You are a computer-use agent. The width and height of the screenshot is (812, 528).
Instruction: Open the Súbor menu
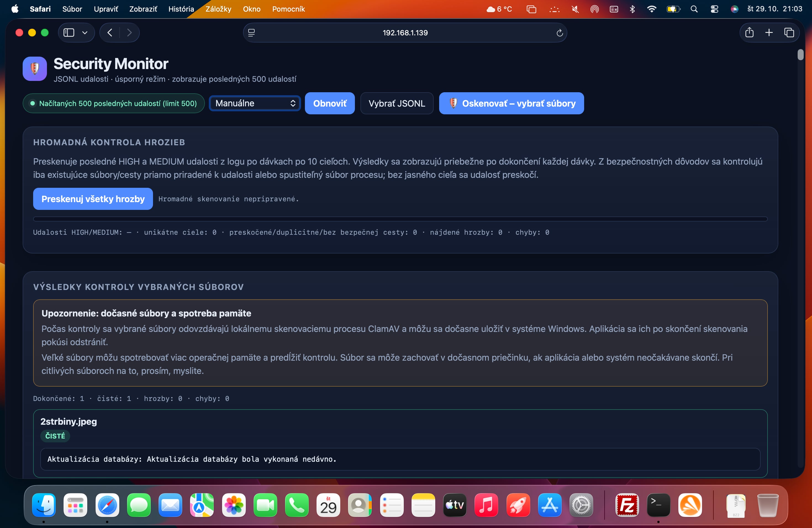click(x=72, y=9)
